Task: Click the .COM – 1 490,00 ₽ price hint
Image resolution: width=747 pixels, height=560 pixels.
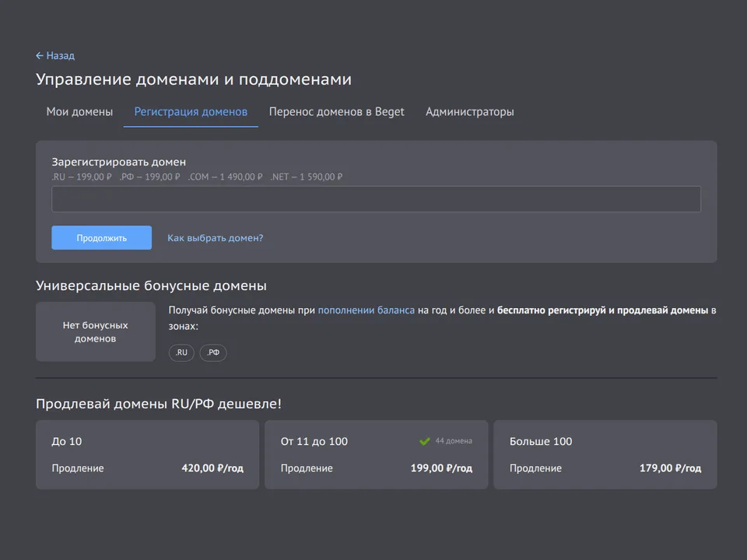Action: tap(225, 177)
